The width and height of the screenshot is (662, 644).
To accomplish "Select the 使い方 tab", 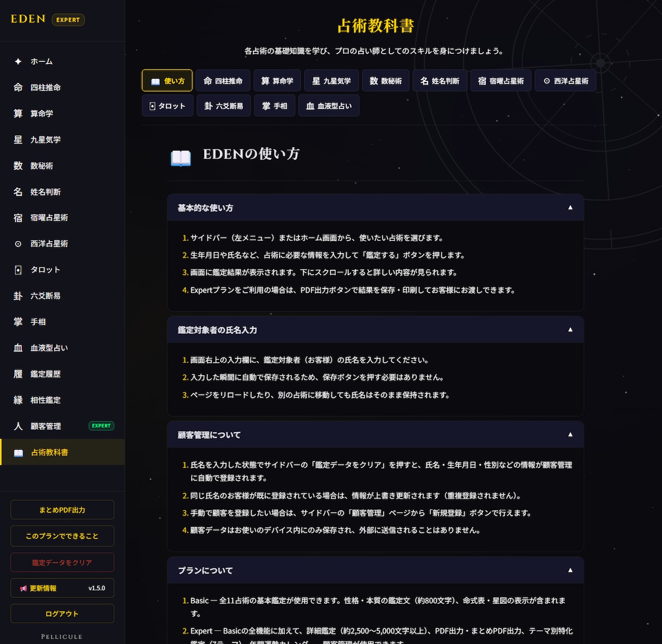I will 167,81.
